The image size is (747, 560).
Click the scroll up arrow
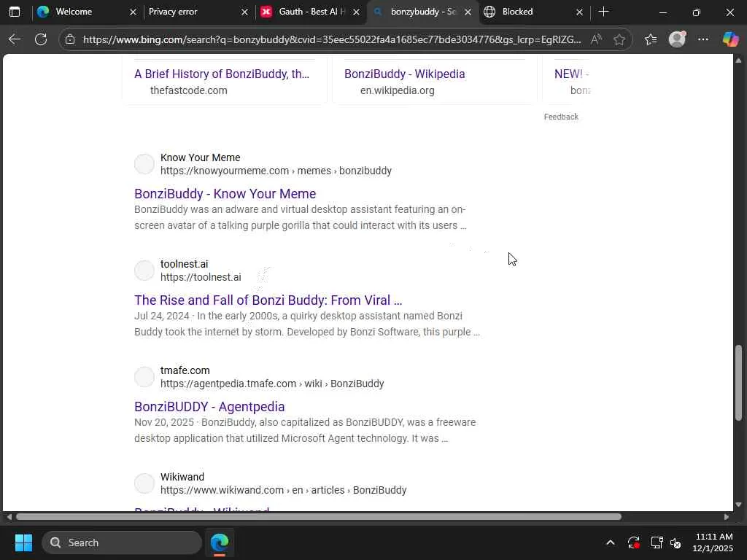coord(738,61)
